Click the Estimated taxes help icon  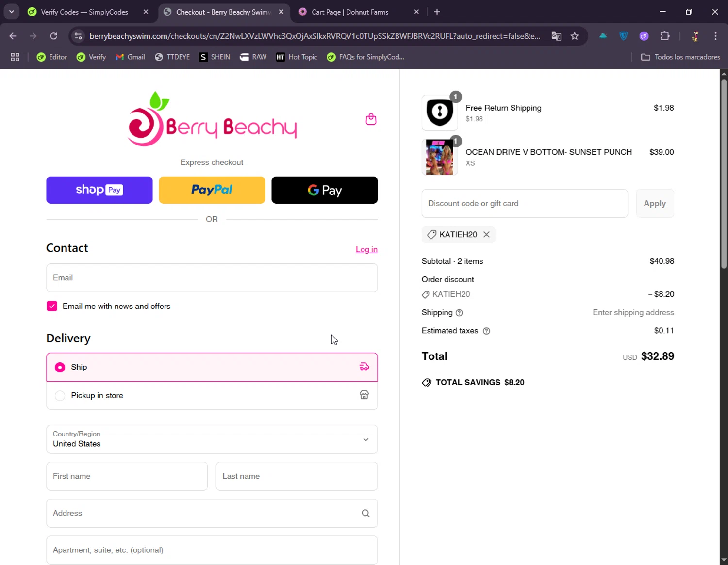(486, 331)
